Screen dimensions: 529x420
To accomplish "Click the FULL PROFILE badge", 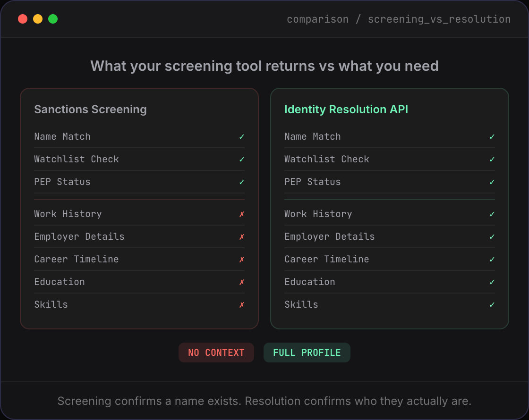I will 307,353.
